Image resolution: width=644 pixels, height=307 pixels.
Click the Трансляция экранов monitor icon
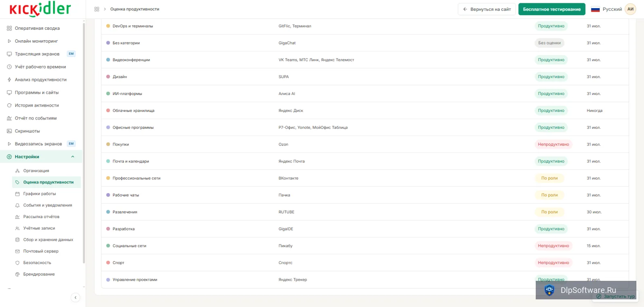pyautogui.click(x=9, y=54)
